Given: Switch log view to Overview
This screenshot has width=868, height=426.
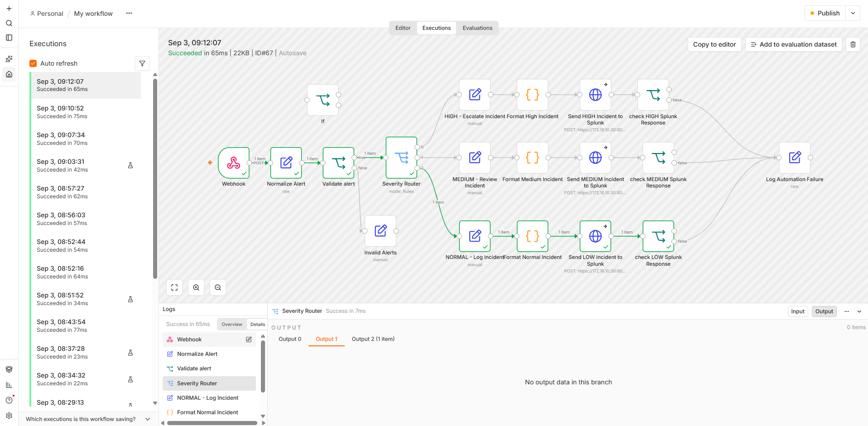Looking at the screenshot, I should [232, 324].
